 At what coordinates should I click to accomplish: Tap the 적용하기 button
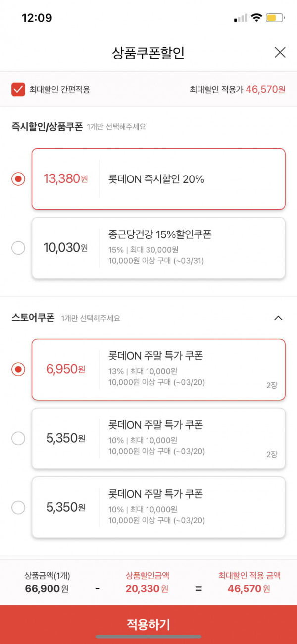pyautogui.click(x=148, y=624)
